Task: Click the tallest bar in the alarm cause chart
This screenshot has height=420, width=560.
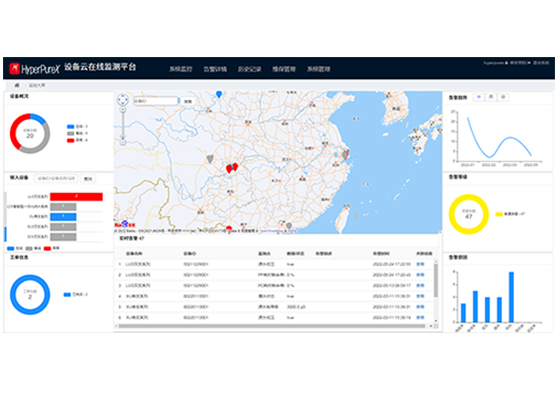Action: [511, 297]
